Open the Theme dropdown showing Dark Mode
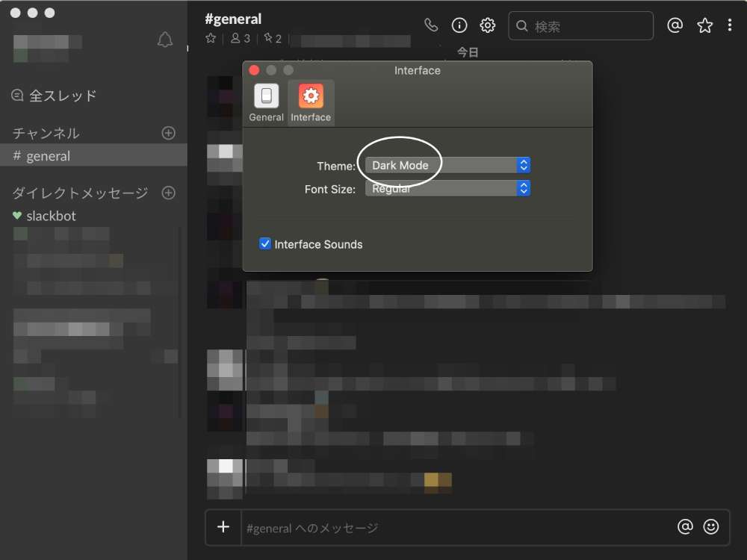This screenshot has height=560, width=747. [447, 165]
